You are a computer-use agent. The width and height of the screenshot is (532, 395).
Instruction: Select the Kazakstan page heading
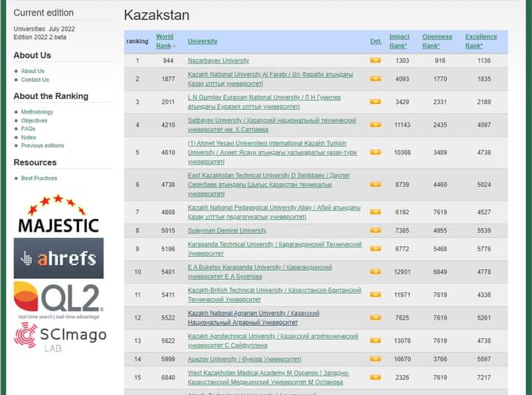coord(157,16)
